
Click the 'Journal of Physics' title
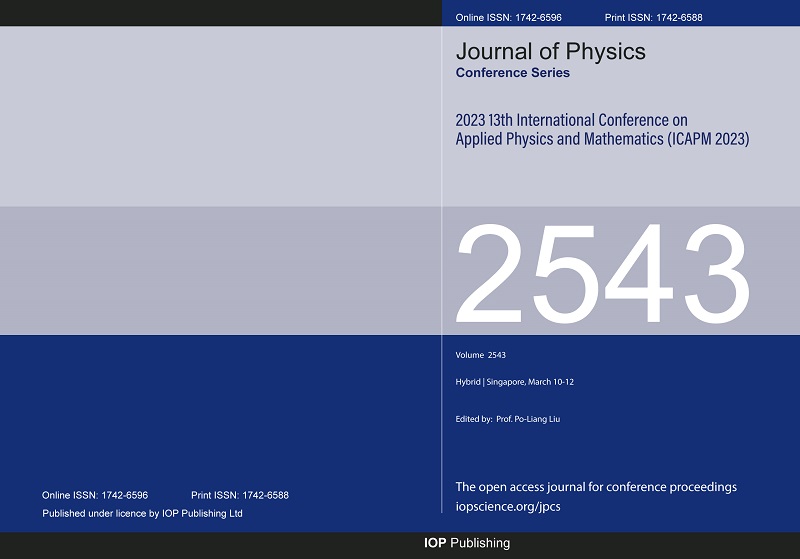(551, 52)
